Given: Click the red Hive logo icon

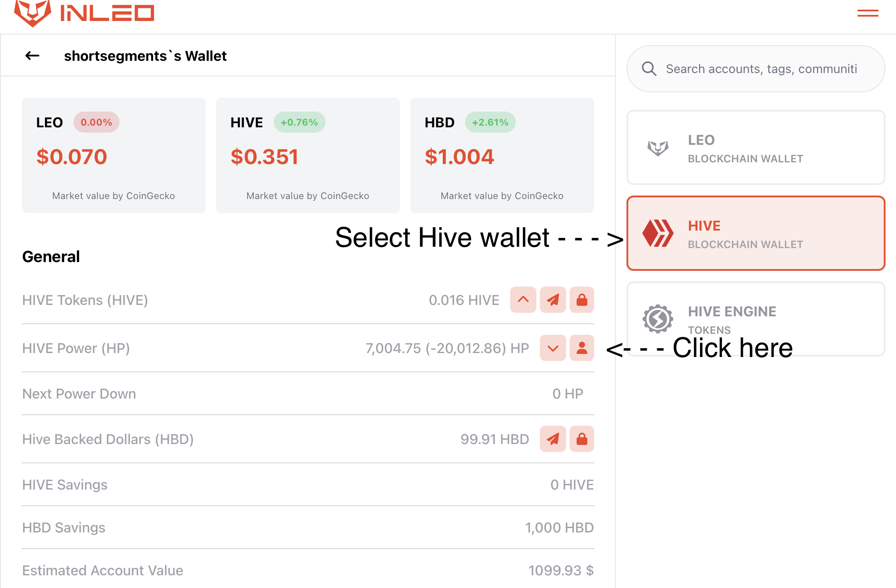Looking at the screenshot, I should click(658, 233).
